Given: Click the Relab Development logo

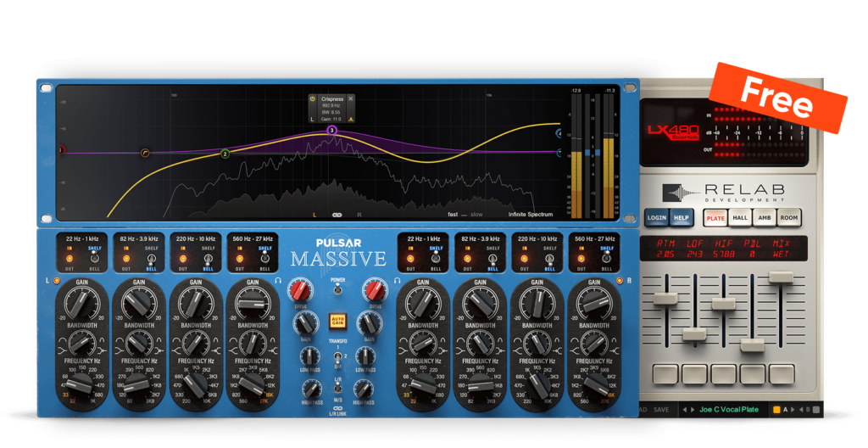Looking at the screenshot, I should point(724,193).
